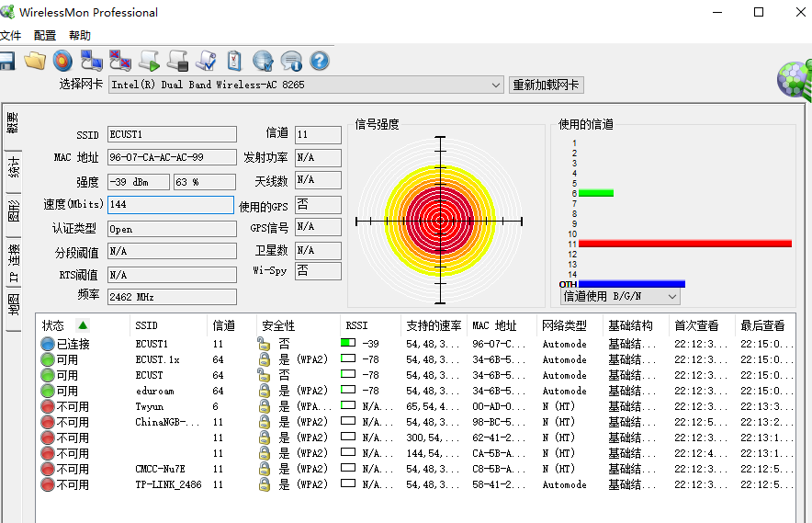812x523 pixels.
Task: Switch to the 地图 side tab
Action: (x=13, y=305)
